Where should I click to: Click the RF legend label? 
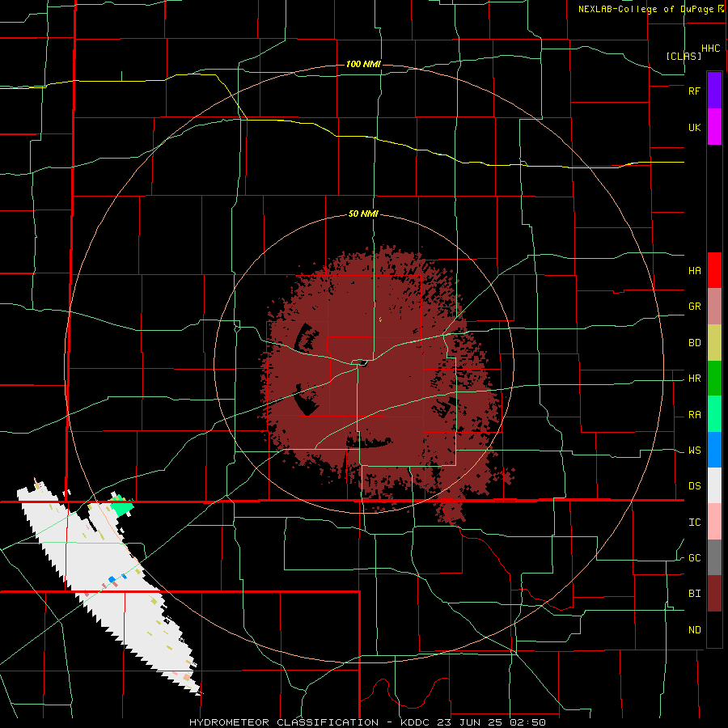pyautogui.click(x=694, y=91)
